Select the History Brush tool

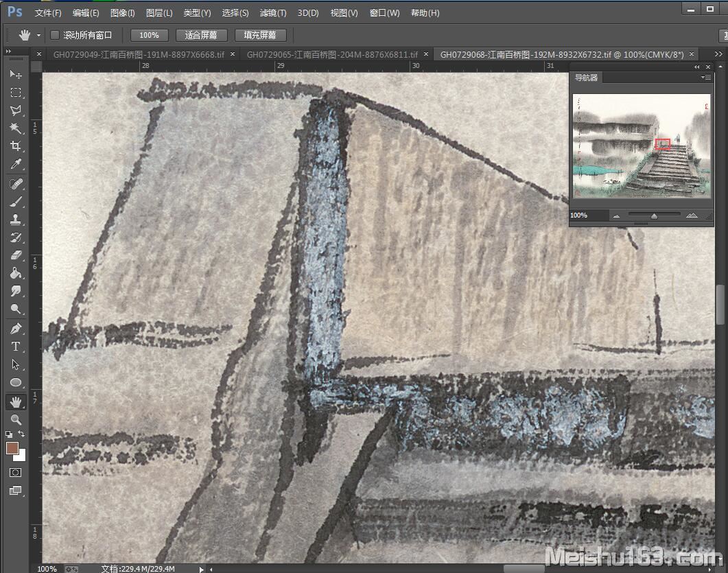[16, 237]
